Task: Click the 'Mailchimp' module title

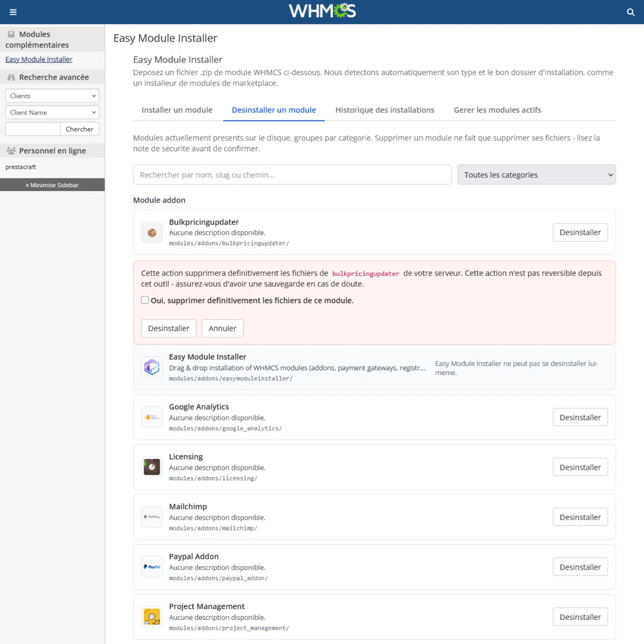Action: pos(188,506)
